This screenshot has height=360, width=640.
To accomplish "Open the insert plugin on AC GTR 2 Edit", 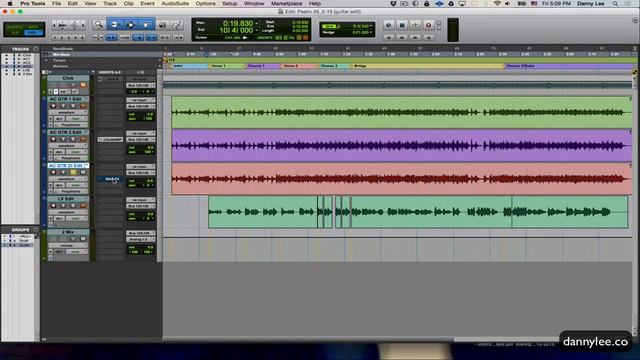I will coord(110,140).
